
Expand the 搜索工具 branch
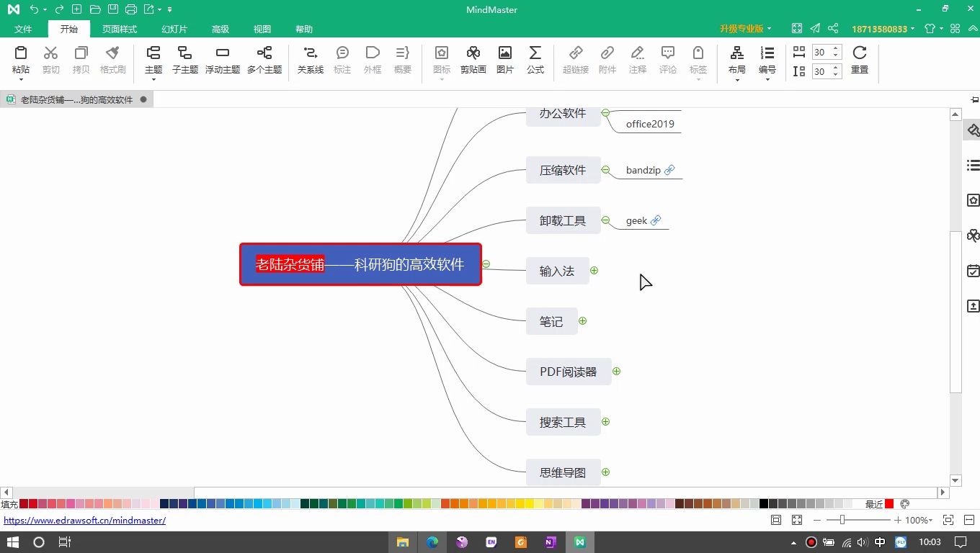click(605, 422)
